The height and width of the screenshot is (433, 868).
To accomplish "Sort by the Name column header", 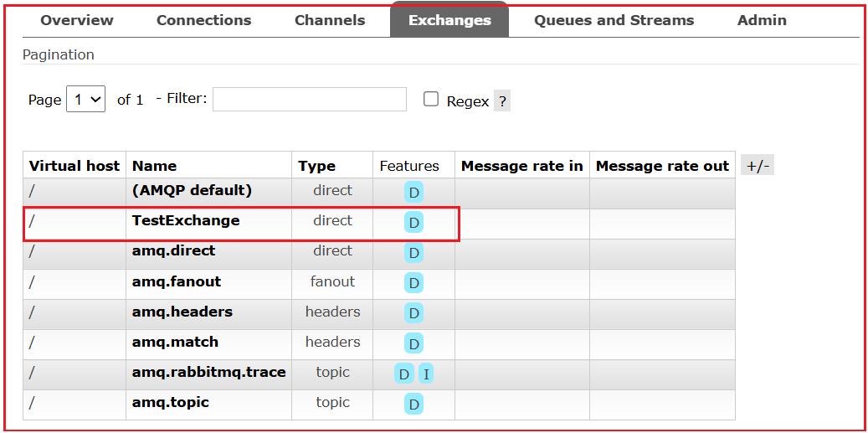I will 155,166.
